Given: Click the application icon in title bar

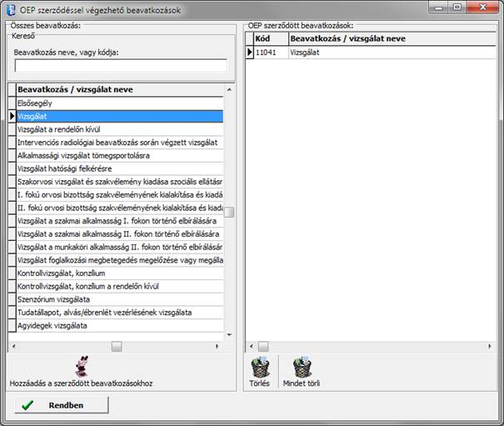Looking at the screenshot, I should (x=12, y=10).
